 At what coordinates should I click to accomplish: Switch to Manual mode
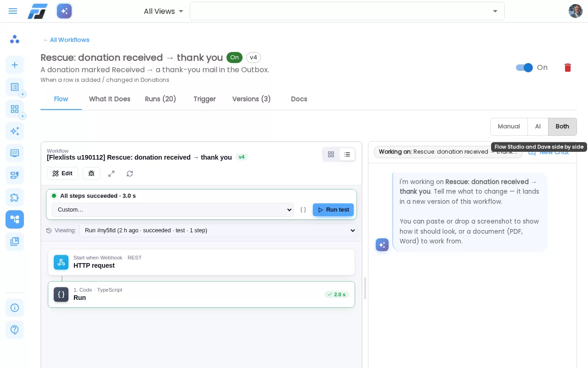(509, 126)
